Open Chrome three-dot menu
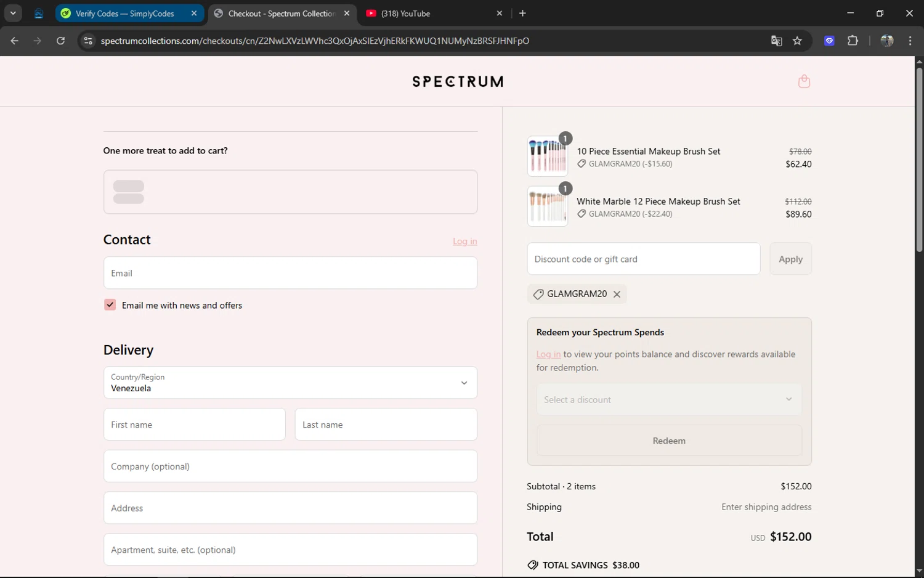The image size is (924, 578). point(910,41)
